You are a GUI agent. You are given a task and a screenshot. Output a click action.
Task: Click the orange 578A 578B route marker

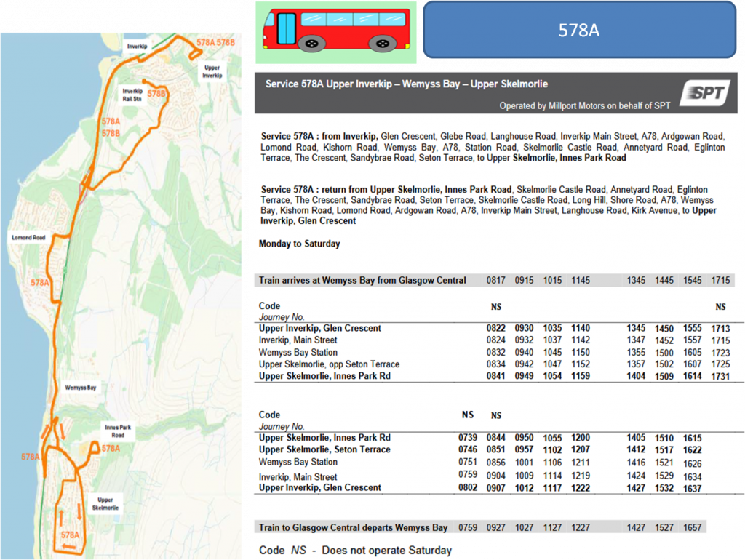pyautogui.click(x=215, y=42)
